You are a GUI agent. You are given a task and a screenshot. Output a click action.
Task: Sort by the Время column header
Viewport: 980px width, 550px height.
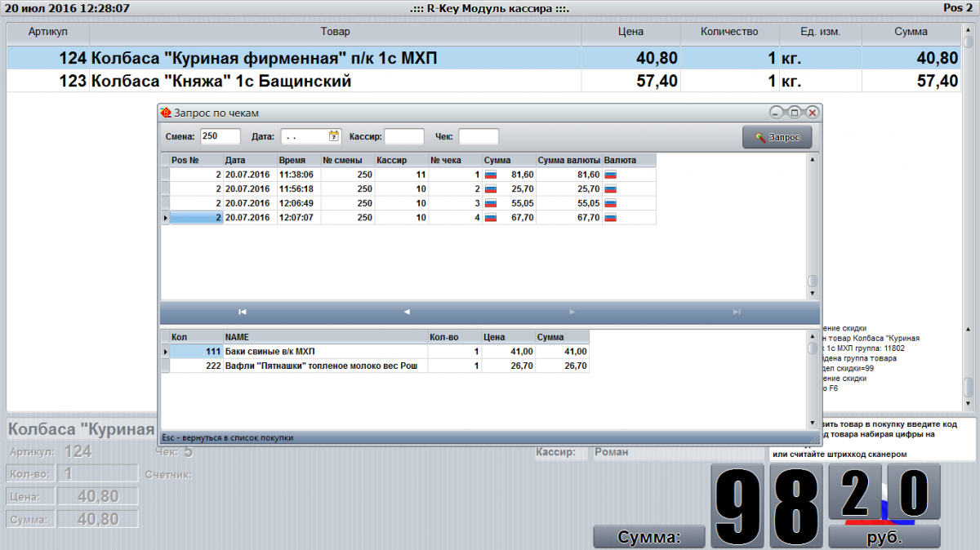[x=297, y=161]
